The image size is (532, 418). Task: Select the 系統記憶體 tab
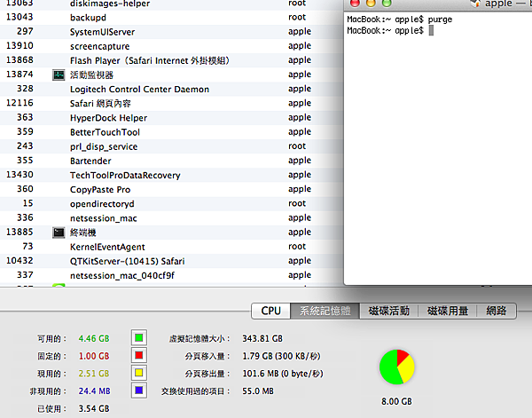(325, 311)
